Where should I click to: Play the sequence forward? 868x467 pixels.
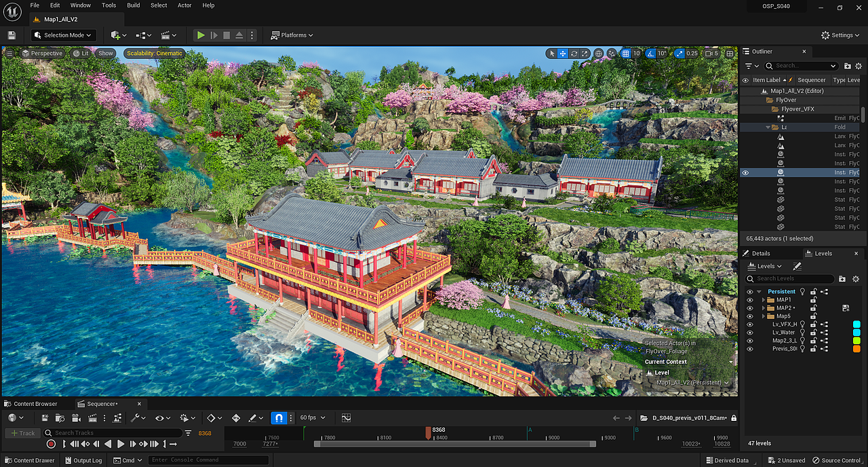pyautogui.click(x=121, y=444)
